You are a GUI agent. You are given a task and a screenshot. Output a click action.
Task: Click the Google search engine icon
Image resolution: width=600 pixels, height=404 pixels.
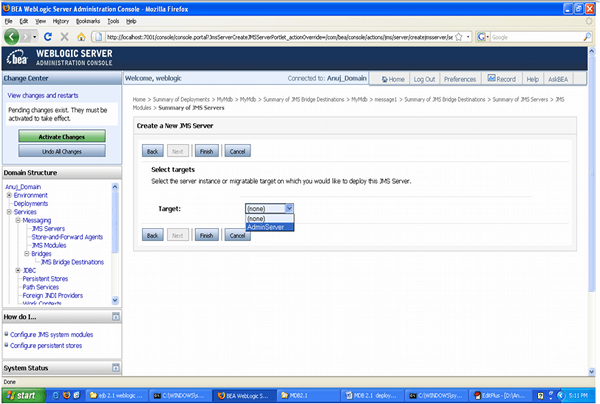point(482,36)
